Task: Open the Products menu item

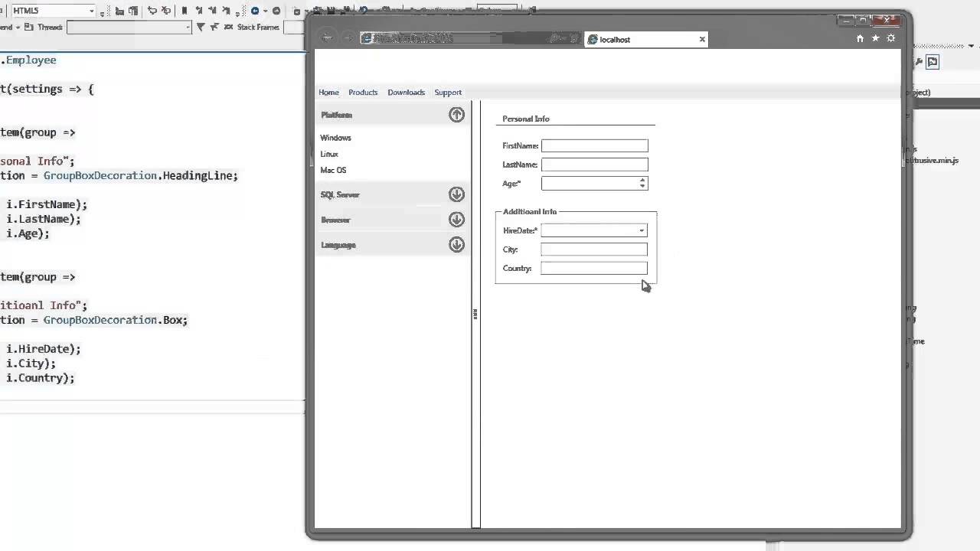Action: coord(363,93)
